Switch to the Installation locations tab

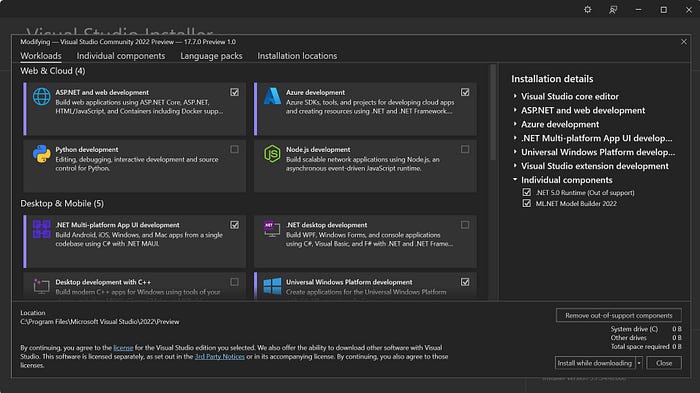(297, 56)
